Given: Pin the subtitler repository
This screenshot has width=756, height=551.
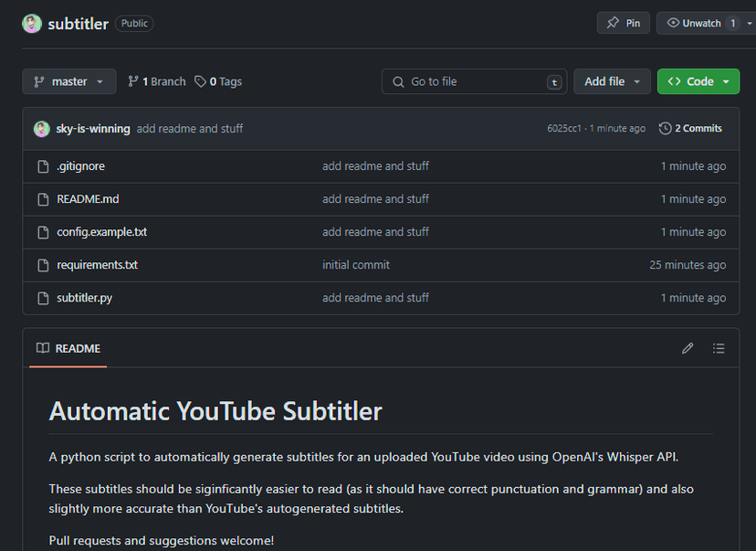Looking at the screenshot, I should (x=624, y=23).
